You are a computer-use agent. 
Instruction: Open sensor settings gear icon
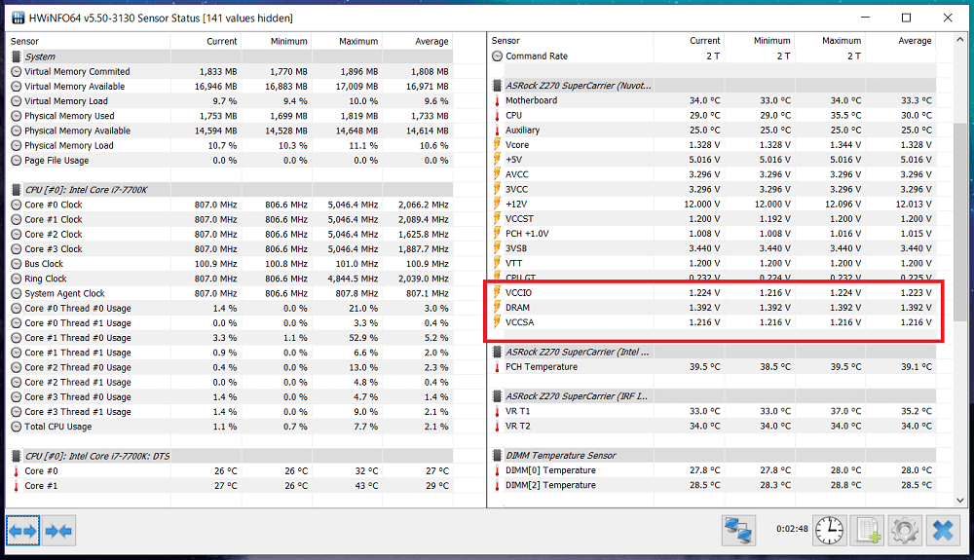click(x=905, y=531)
